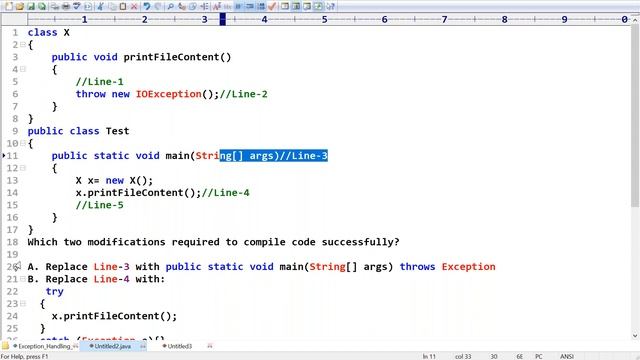Viewport: 640px width, 360px height.
Task: Click line number 6 in the gutter
Action: tap(15, 94)
